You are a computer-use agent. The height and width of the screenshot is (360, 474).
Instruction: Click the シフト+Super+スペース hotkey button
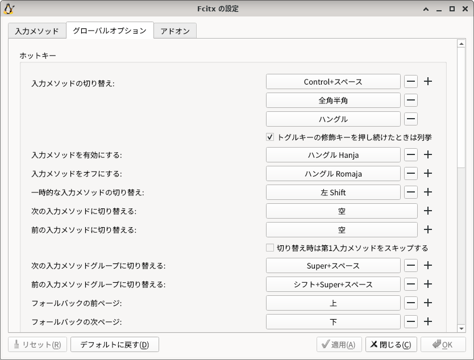[x=333, y=284]
